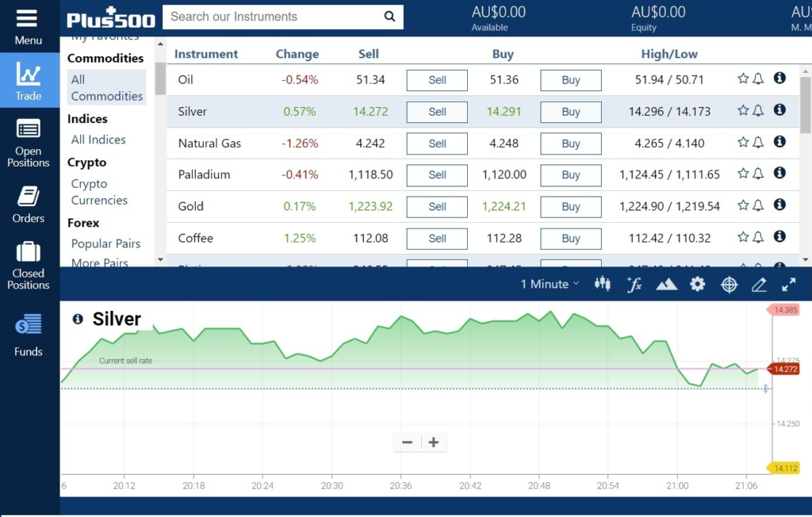The width and height of the screenshot is (812, 517).
Task: Select the drawing pencil tool
Action: click(759, 285)
